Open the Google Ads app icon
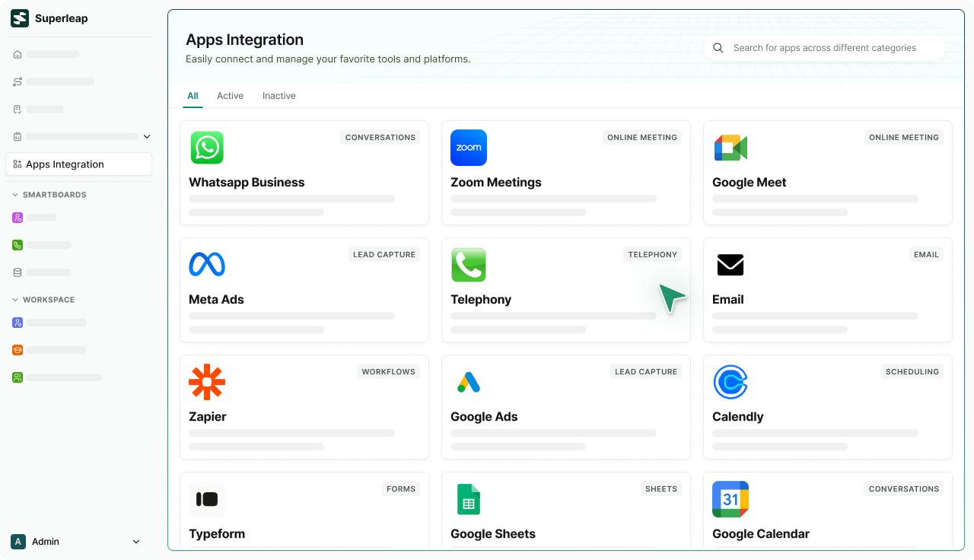The height and width of the screenshot is (560, 974). tap(469, 382)
